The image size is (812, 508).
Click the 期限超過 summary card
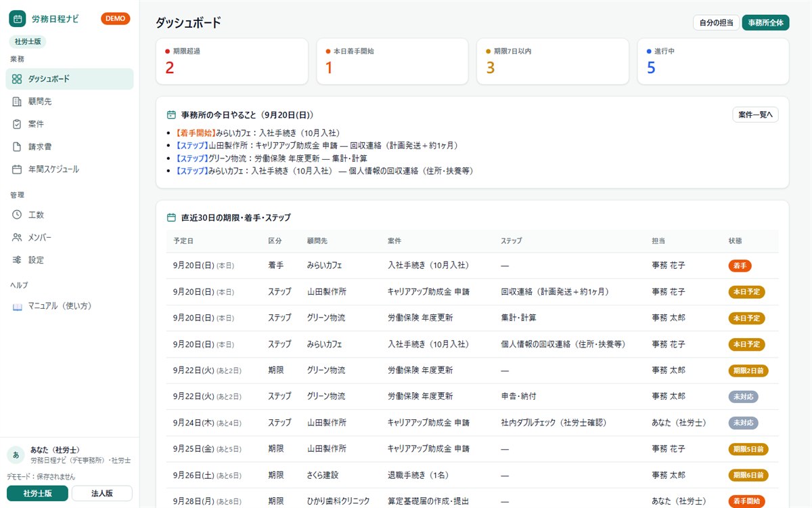[x=232, y=61]
